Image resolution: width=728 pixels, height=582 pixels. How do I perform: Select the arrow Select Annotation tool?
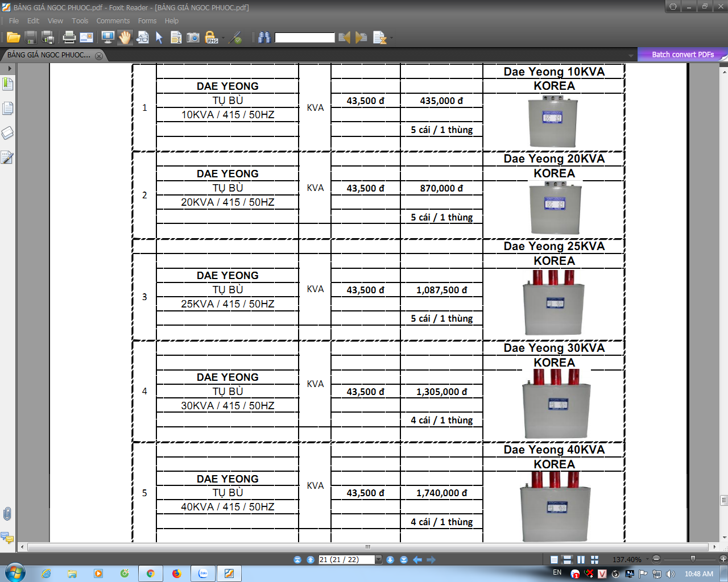click(x=159, y=38)
